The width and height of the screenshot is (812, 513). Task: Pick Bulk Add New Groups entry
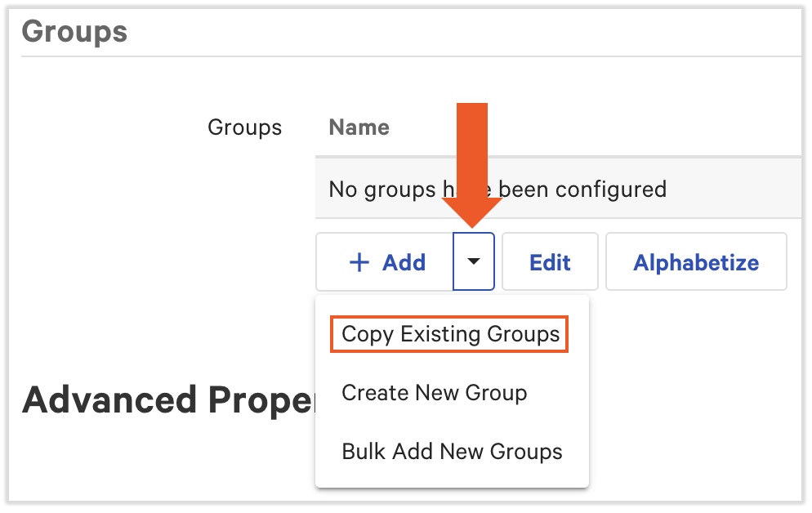[x=452, y=452]
